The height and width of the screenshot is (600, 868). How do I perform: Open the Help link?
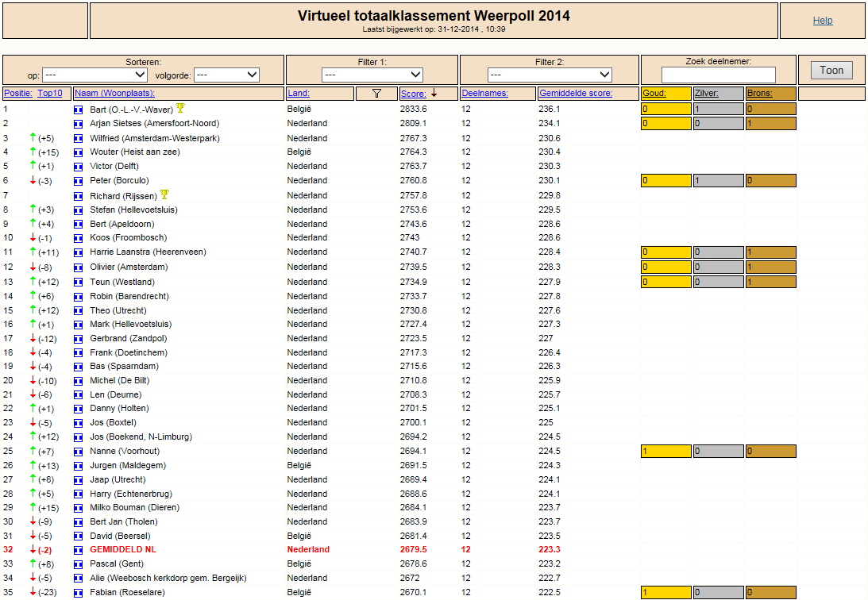(823, 21)
